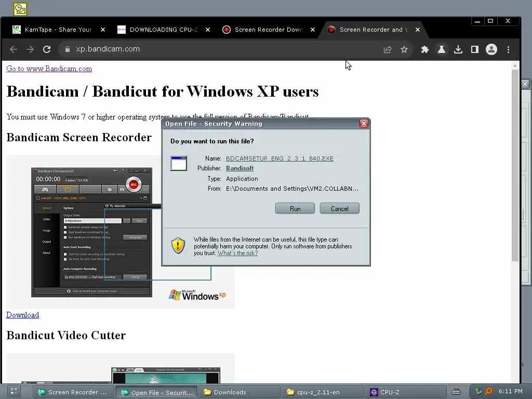Screen dimensions: 532x399
Task: Close the Screen Recorder Download tab
Action: tap(312, 30)
